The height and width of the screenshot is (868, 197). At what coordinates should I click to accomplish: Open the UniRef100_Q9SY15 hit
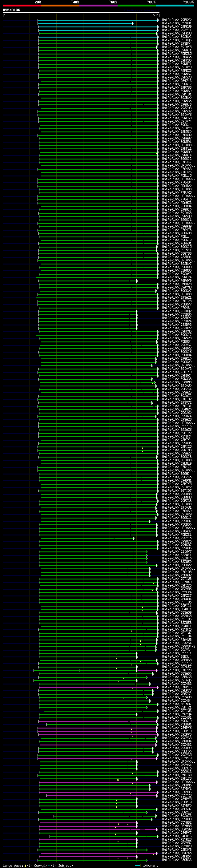pyautogui.click(x=177, y=538)
